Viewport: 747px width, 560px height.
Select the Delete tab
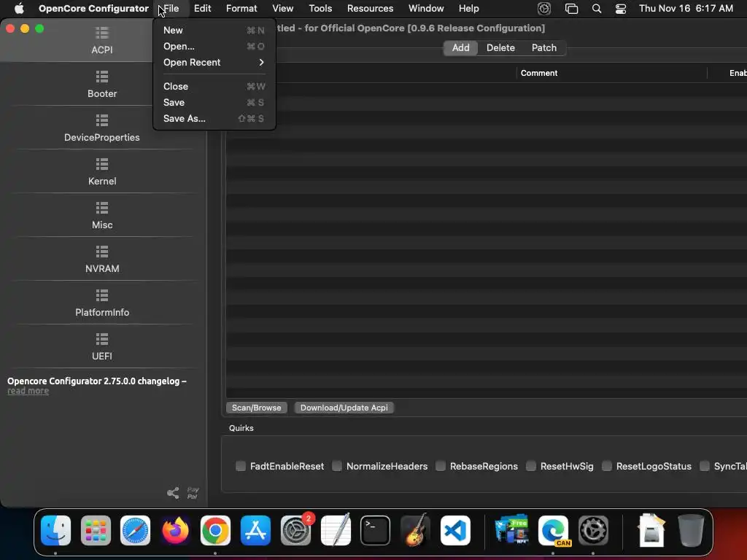500,47
